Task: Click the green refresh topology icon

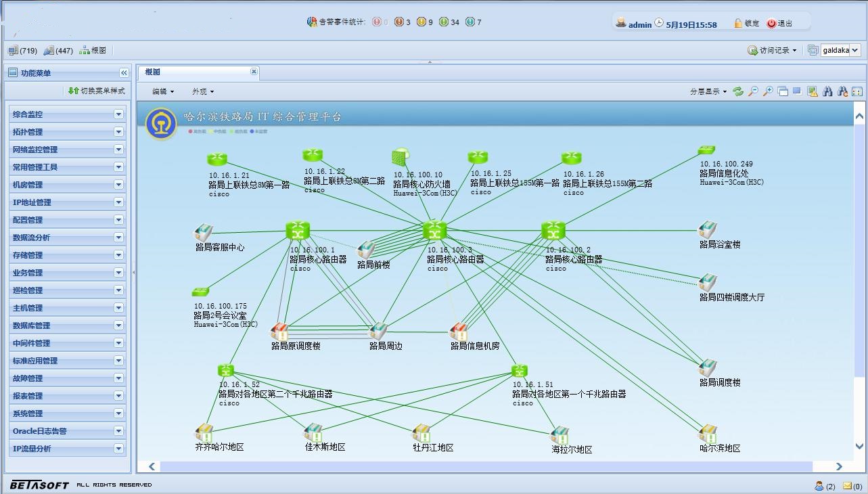Action: pyautogui.click(x=738, y=91)
